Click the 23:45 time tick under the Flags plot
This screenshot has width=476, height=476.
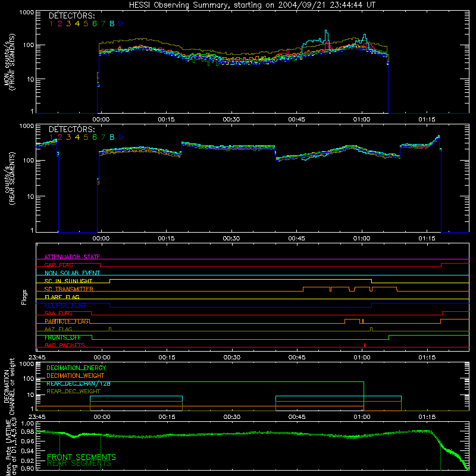point(37,358)
